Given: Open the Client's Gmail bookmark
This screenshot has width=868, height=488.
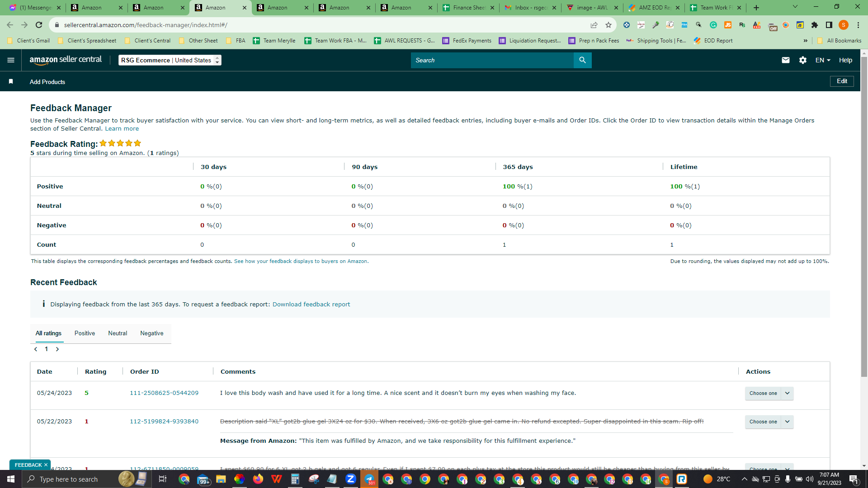Looking at the screenshot, I should [x=28, y=41].
